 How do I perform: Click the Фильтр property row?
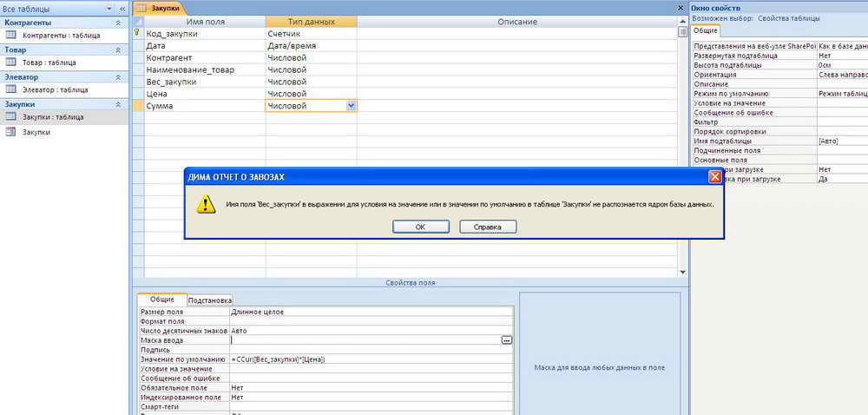click(780, 122)
